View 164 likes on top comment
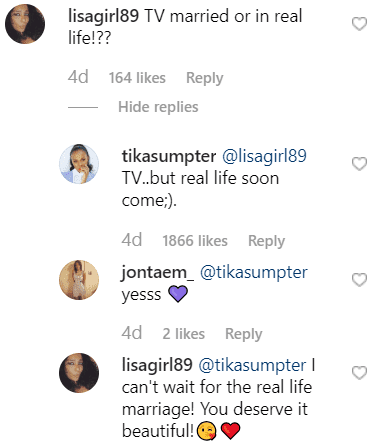Image resolution: width=378 pixels, height=446 pixels. pos(137,78)
